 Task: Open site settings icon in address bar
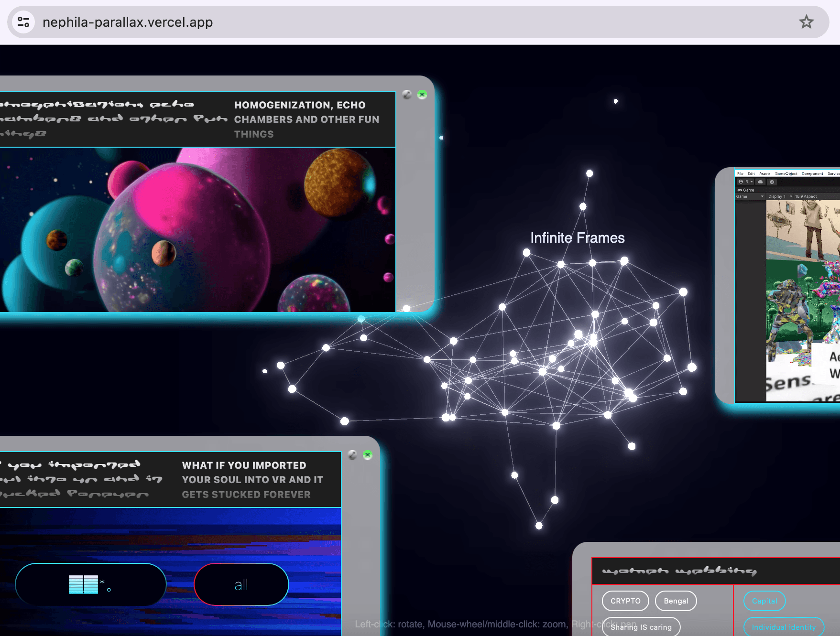(23, 22)
